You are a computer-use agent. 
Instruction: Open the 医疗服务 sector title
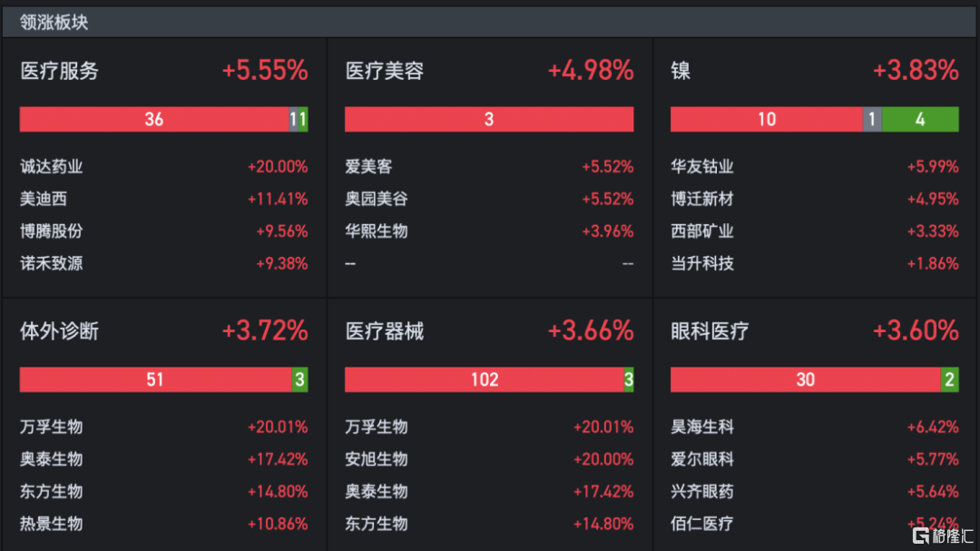60,71
